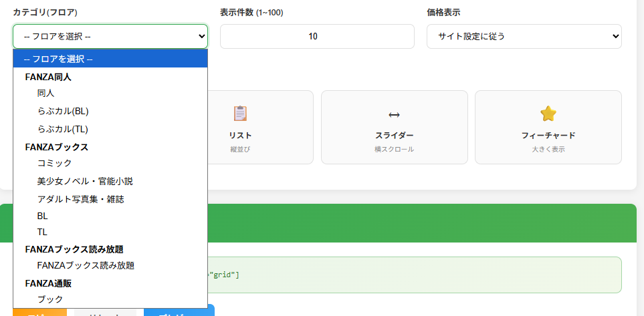Choose the star フィーチャード icon
This screenshot has width=644, height=316.
548,114
